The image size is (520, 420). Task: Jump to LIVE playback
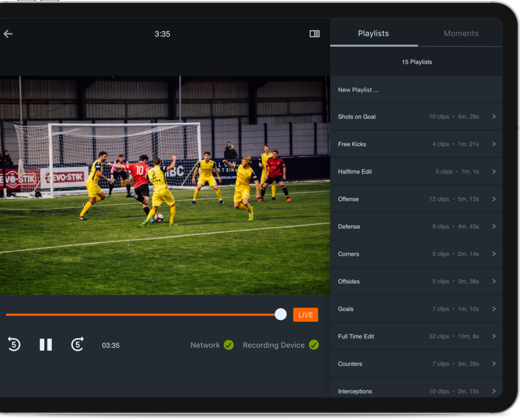coord(305,314)
